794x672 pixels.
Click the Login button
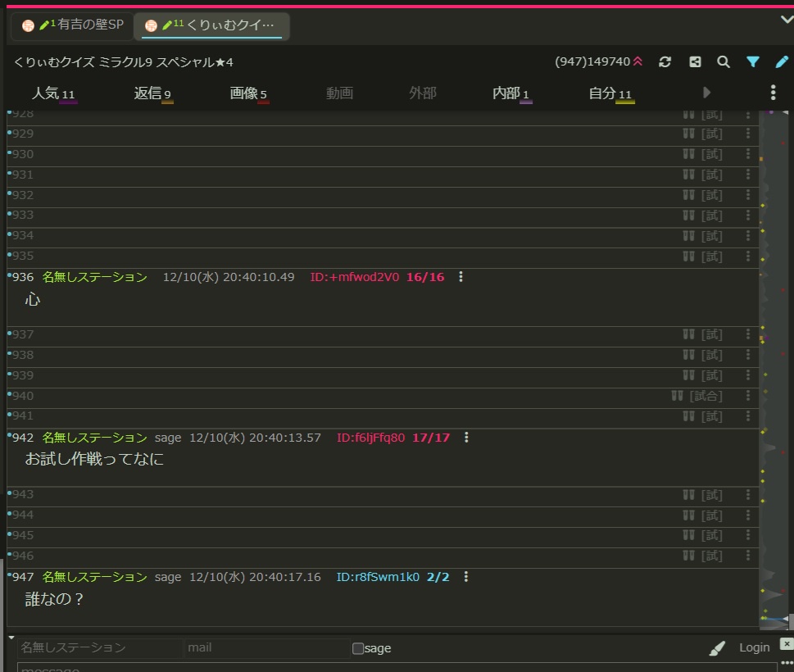point(754,647)
